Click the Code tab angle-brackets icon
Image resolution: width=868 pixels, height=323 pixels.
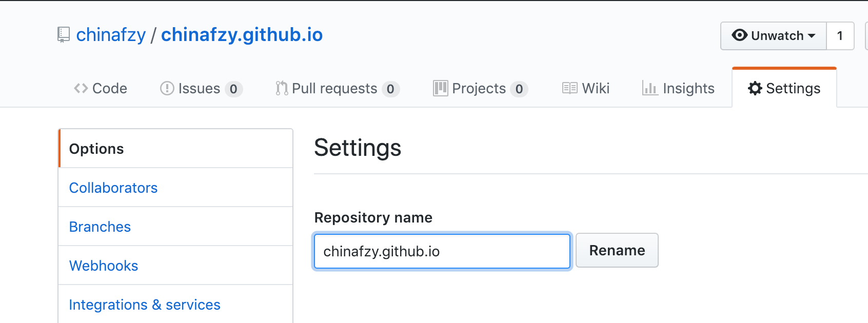point(81,88)
